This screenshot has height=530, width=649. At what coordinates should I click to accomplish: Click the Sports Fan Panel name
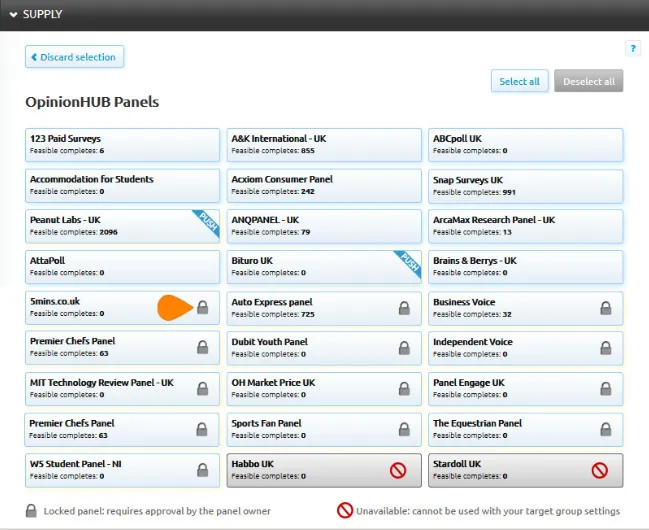[x=266, y=423]
